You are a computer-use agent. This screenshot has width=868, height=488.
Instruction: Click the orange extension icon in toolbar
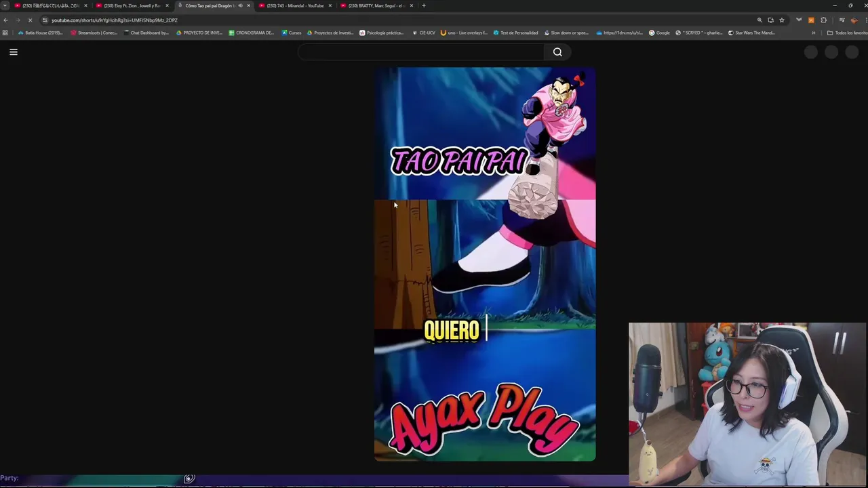(811, 20)
